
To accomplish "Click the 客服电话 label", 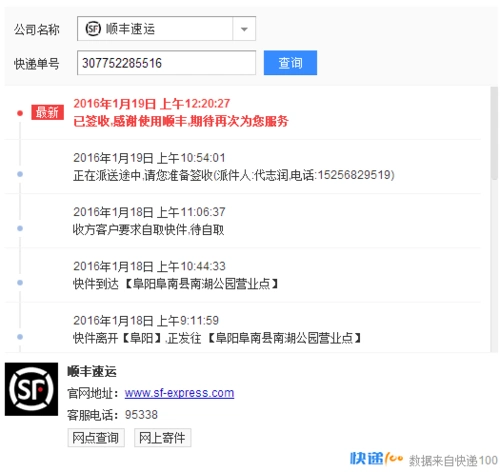I will [x=93, y=415].
